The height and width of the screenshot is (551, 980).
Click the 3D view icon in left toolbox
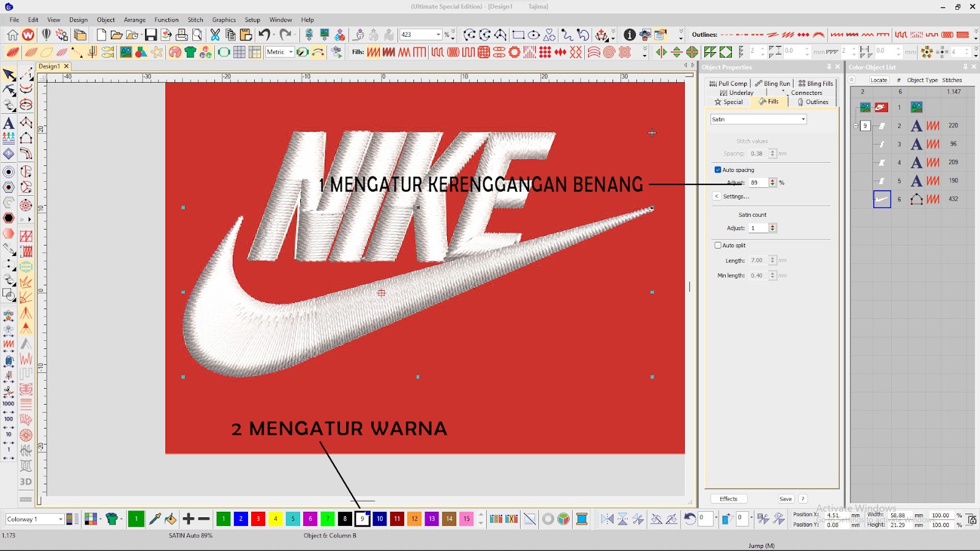coord(26,482)
